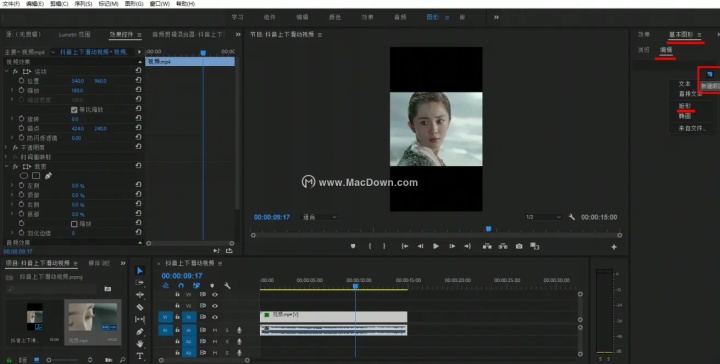Click the wrench settings icon in the program monitor
This screenshot has height=364, width=720.
572,217
